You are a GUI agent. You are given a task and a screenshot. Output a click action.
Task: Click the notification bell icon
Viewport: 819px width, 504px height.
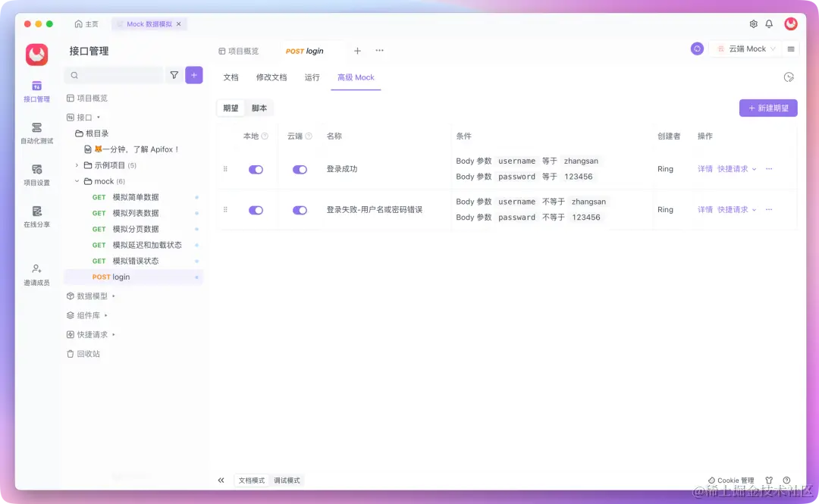(x=768, y=23)
